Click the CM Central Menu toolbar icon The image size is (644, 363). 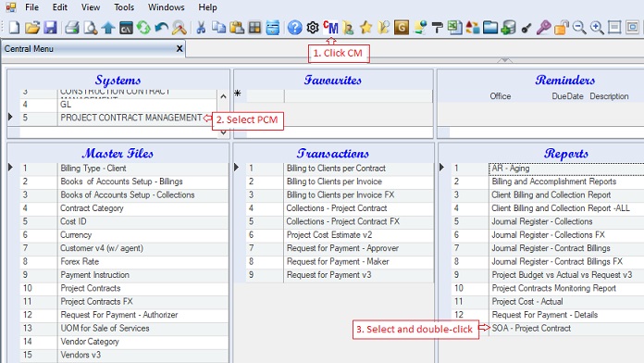[330, 28]
